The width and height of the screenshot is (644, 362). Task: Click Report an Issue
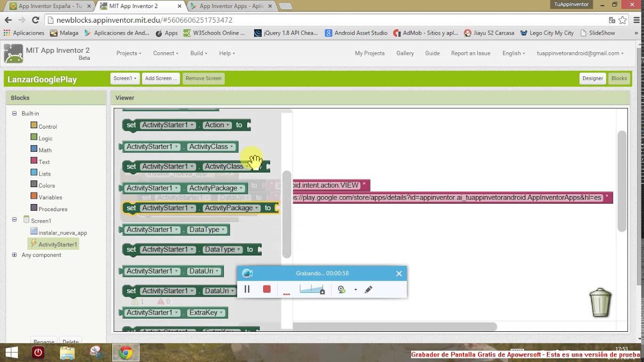click(x=470, y=53)
